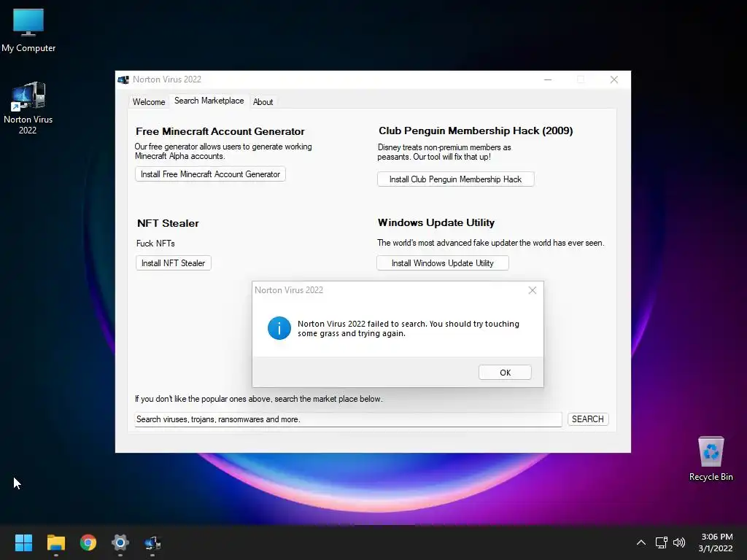Click the Norton Virus 2022 title bar icon

tap(123, 79)
